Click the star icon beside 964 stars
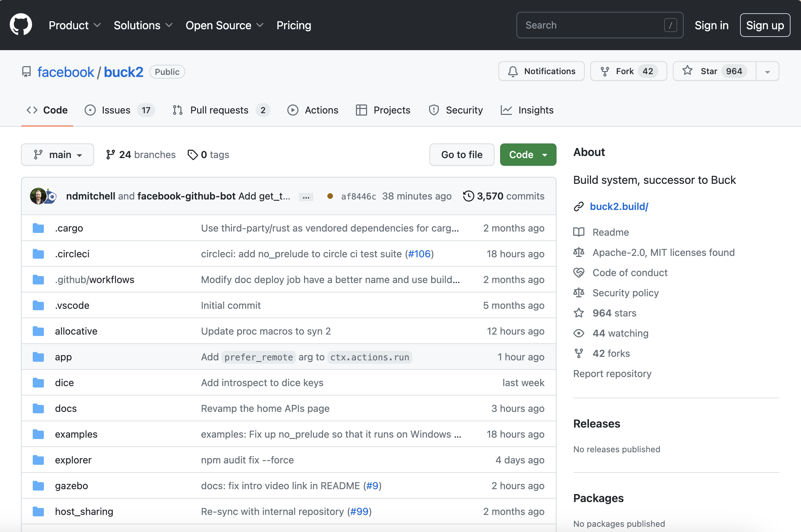This screenshot has width=801, height=532. tap(579, 313)
